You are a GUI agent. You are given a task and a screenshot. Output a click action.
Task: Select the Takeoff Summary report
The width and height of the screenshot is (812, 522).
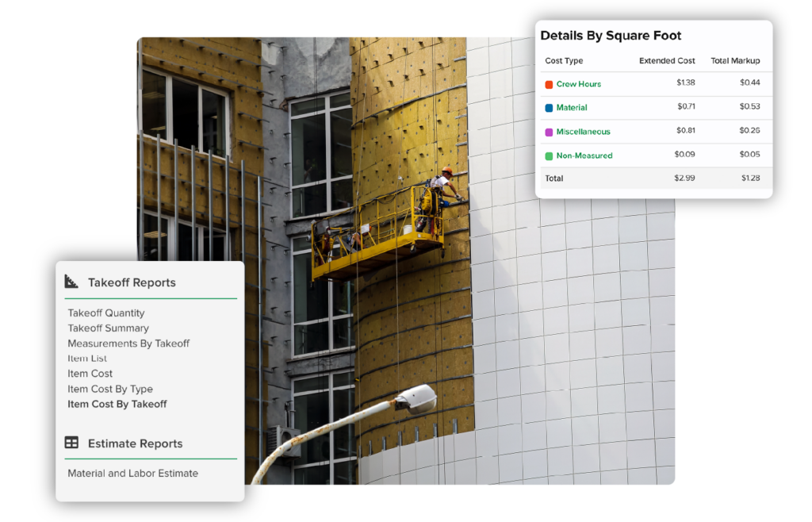pyautogui.click(x=108, y=328)
